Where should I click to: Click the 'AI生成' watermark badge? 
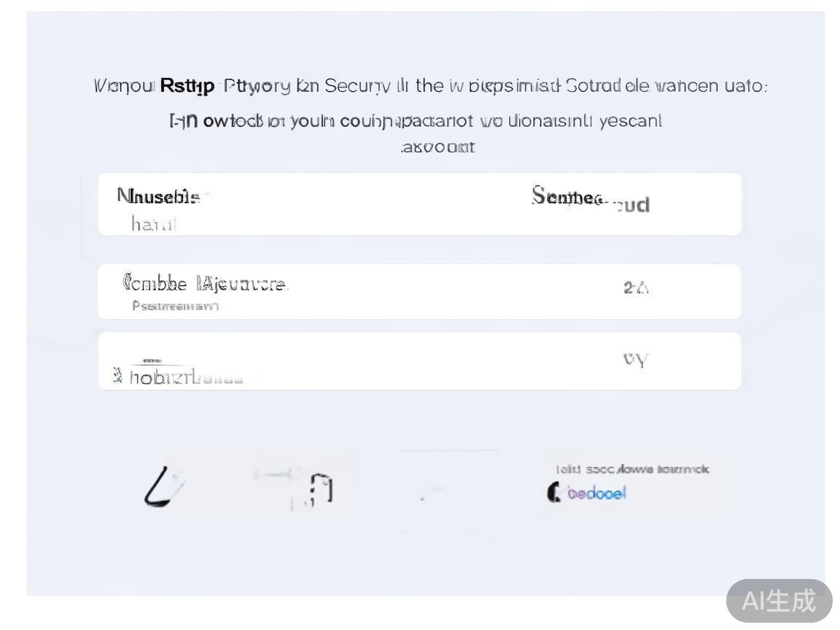(x=779, y=601)
